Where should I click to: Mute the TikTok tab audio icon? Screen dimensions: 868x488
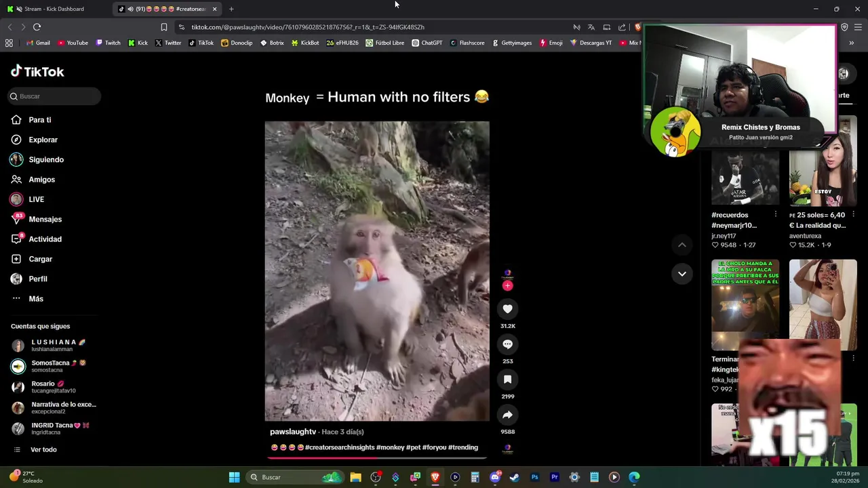pos(130,9)
